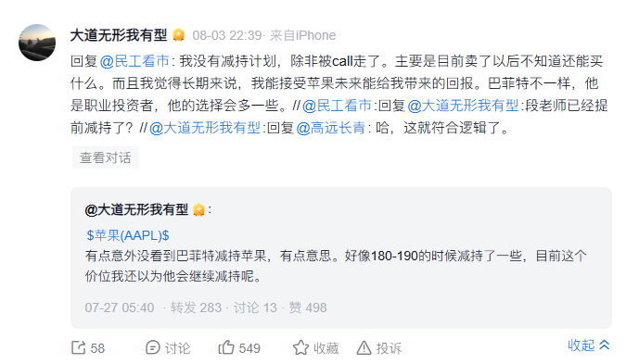The image size is (626, 364).
Task: Click the 讨论 13 count in the quoted post
Action: tap(255, 308)
